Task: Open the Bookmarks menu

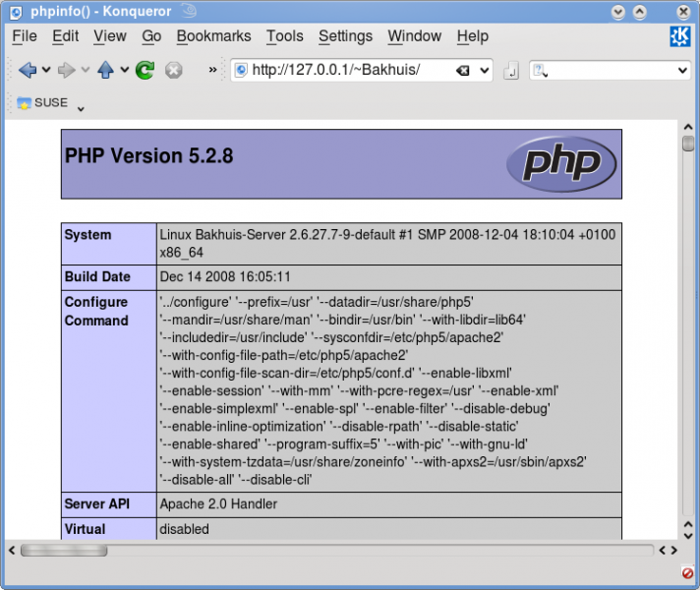Action: [x=213, y=36]
